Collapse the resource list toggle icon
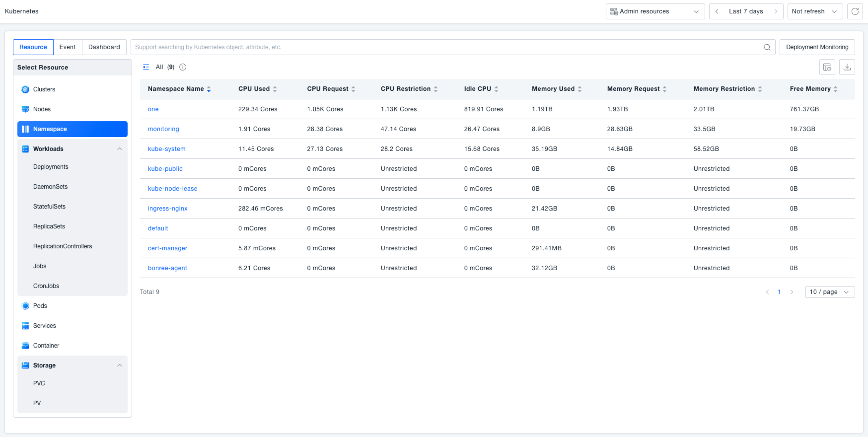Image resolution: width=868 pixels, height=437 pixels. 146,67
